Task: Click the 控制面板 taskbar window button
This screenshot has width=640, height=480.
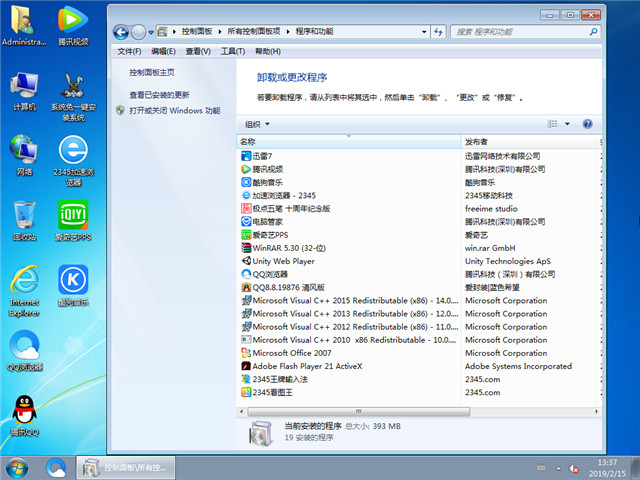Action: click(126, 468)
